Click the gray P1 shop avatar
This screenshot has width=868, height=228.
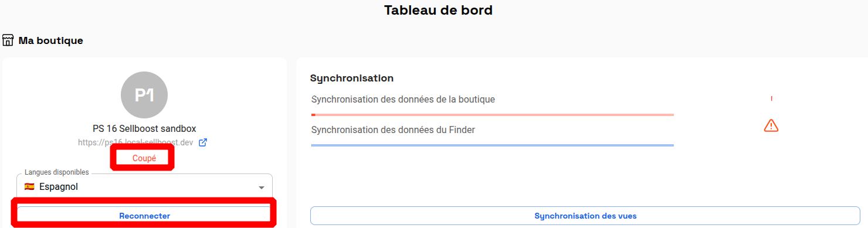pyautogui.click(x=144, y=95)
